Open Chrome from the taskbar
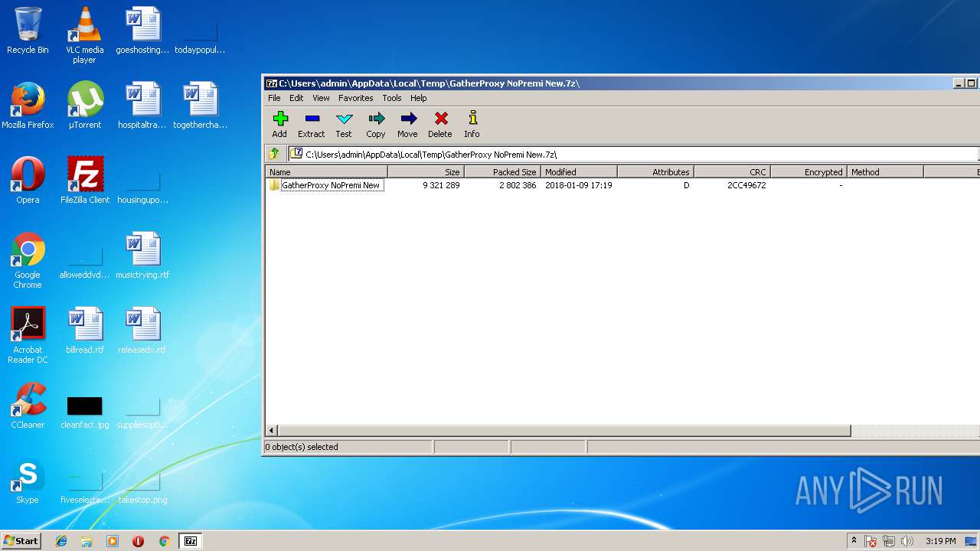The image size is (980, 551). (x=164, y=541)
